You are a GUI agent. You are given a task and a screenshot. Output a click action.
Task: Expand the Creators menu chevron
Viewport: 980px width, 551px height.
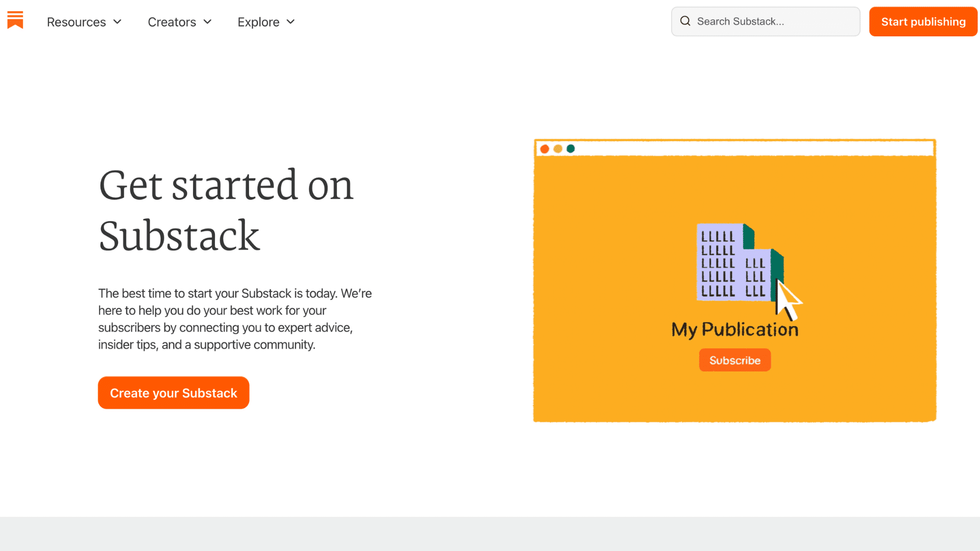(207, 22)
